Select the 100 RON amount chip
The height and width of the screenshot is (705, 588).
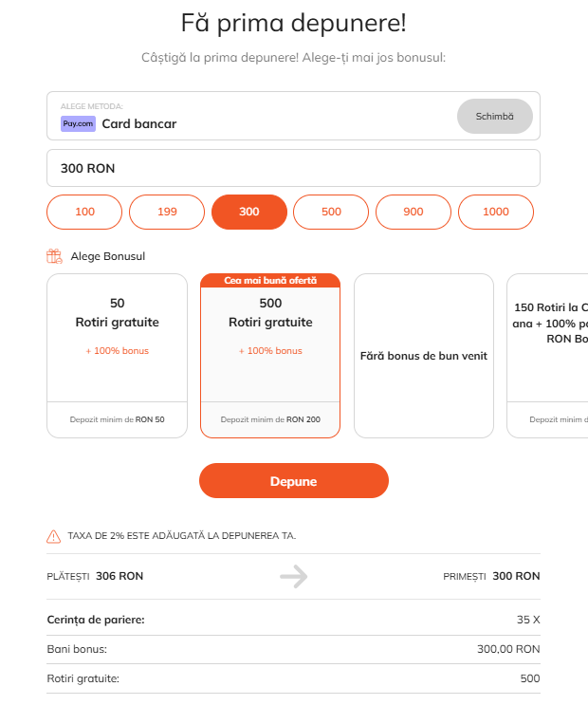click(84, 212)
